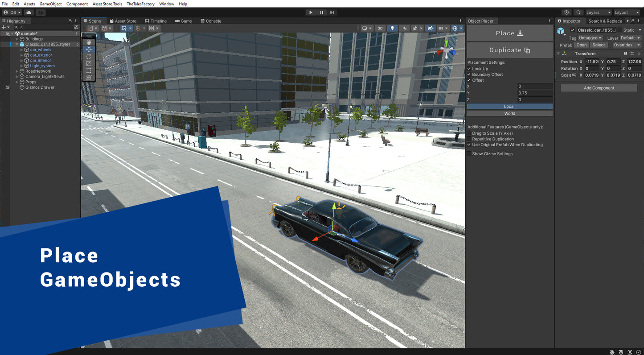The width and height of the screenshot is (644, 355).
Task: Uncheck the Look Up checkbox
Action: pyautogui.click(x=469, y=69)
